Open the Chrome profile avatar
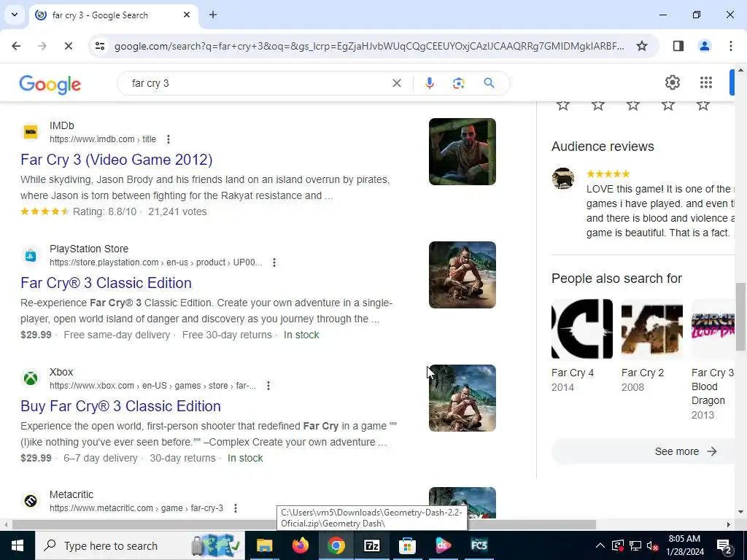 coord(704,46)
